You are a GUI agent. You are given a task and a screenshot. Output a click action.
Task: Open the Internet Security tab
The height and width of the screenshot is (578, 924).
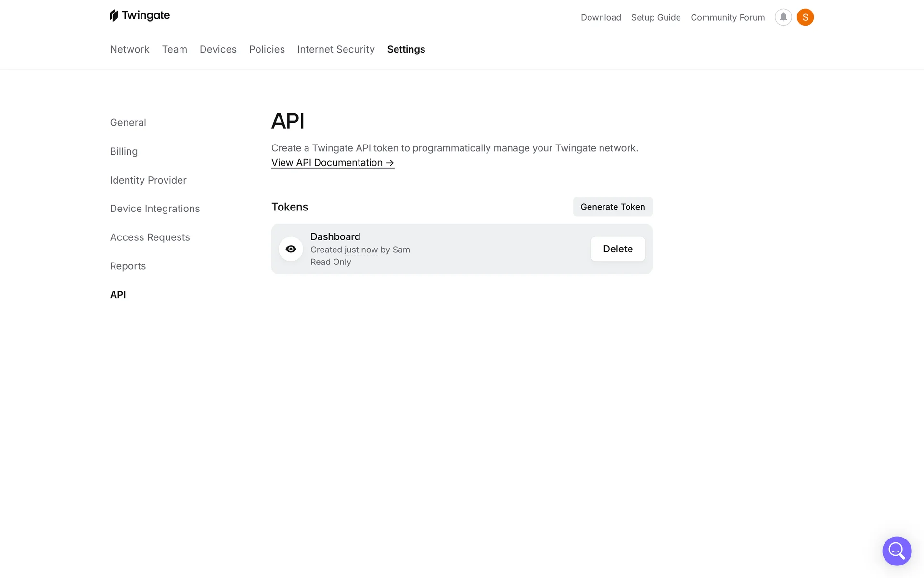(336, 49)
